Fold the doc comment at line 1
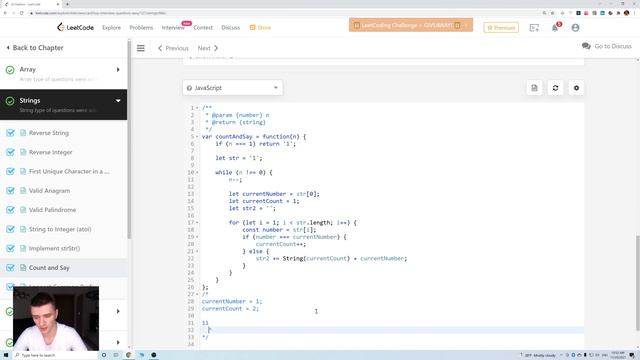 pyautogui.click(x=197, y=108)
